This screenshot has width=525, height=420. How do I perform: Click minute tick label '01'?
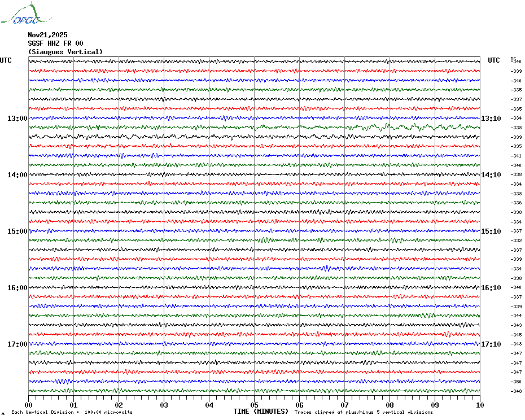73,405
